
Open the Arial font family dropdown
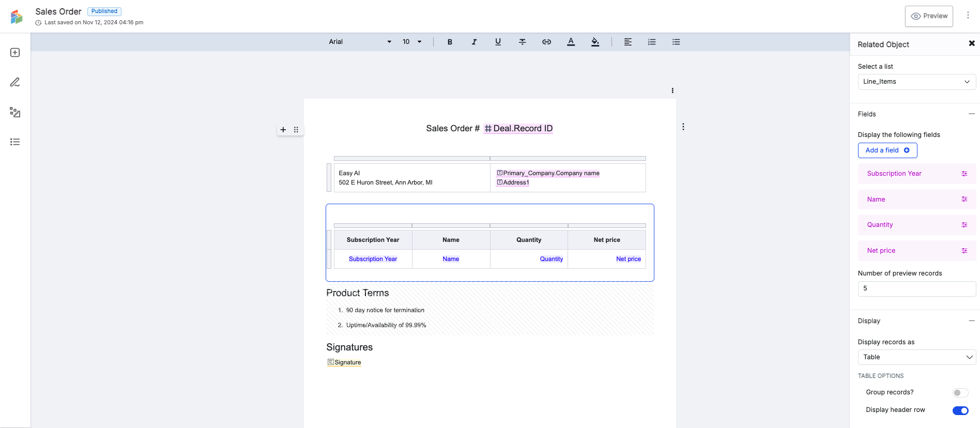click(360, 42)
